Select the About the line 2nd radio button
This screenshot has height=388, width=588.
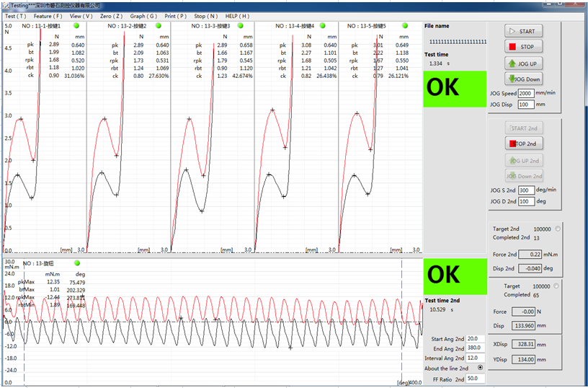point(481,368)
